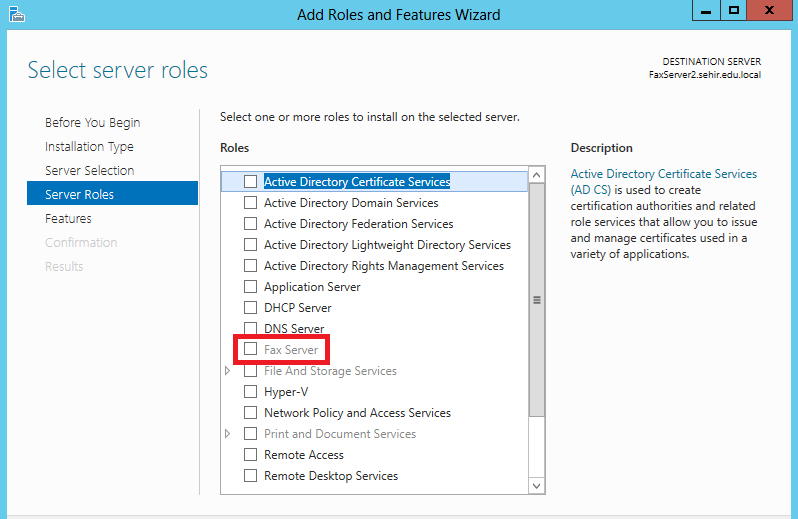This screenshot has height=519, width=798.
Task: Select the DNS Server role checkbox
Action: tap(250, 329)
